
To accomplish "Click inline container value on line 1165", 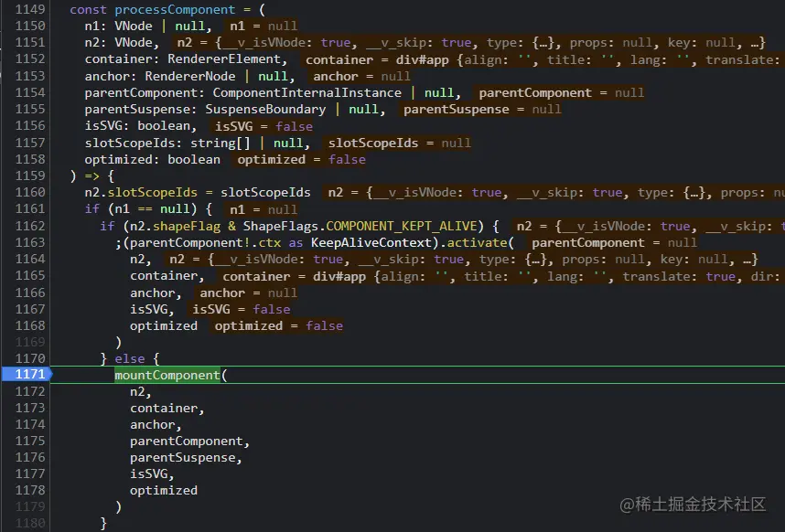I will click(501, 276).
